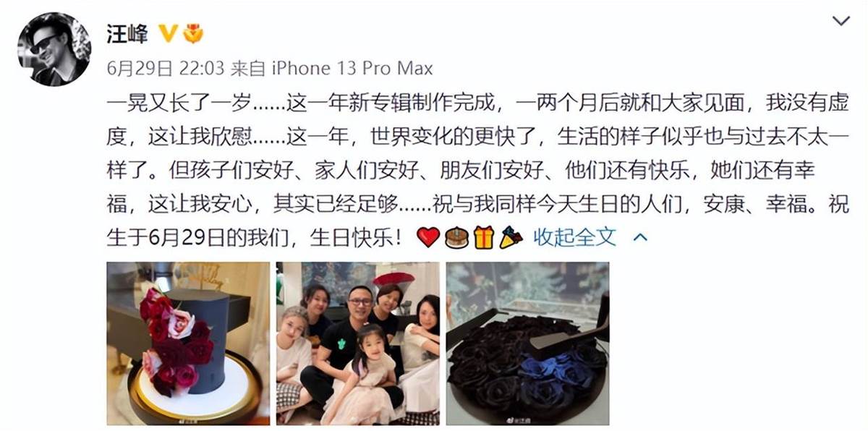Screen dimensions: 868x431
Task: Click the crown membership badge icon
Action: [193, 33]
